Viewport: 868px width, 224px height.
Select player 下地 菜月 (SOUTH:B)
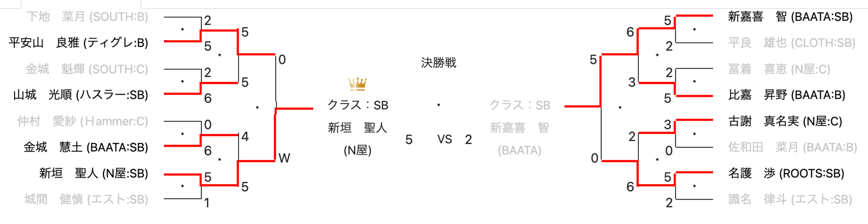click(87, 17)
